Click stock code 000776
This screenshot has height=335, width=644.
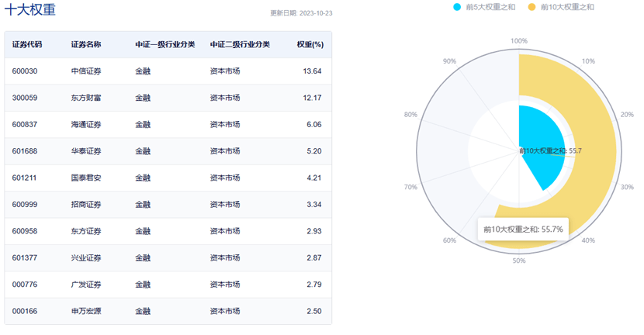pos(25,284)
